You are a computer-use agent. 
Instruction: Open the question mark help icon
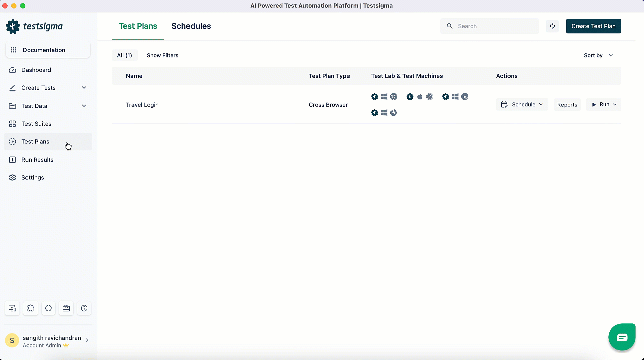pyautogui.click(x=84, y=308)
